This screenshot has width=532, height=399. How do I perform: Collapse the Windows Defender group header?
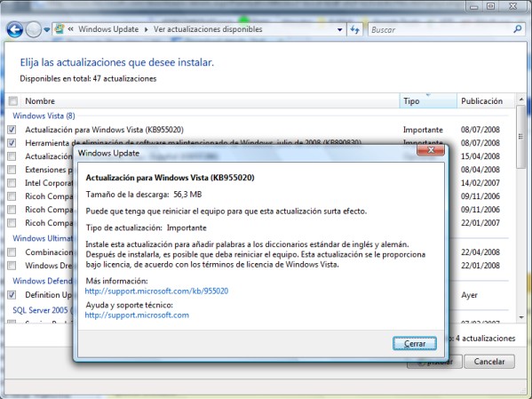(43, 281)
